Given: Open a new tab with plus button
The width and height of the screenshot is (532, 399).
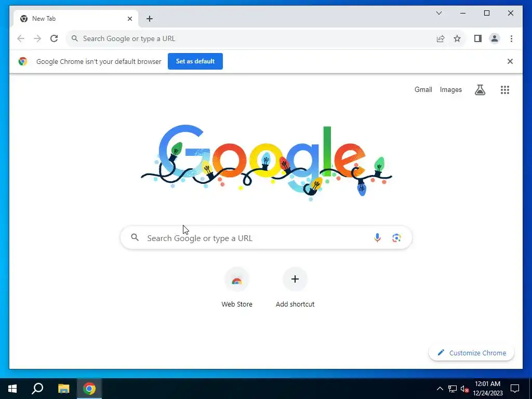Looking at the screenshot, I should pyautogui.click(x=150, y=19).
